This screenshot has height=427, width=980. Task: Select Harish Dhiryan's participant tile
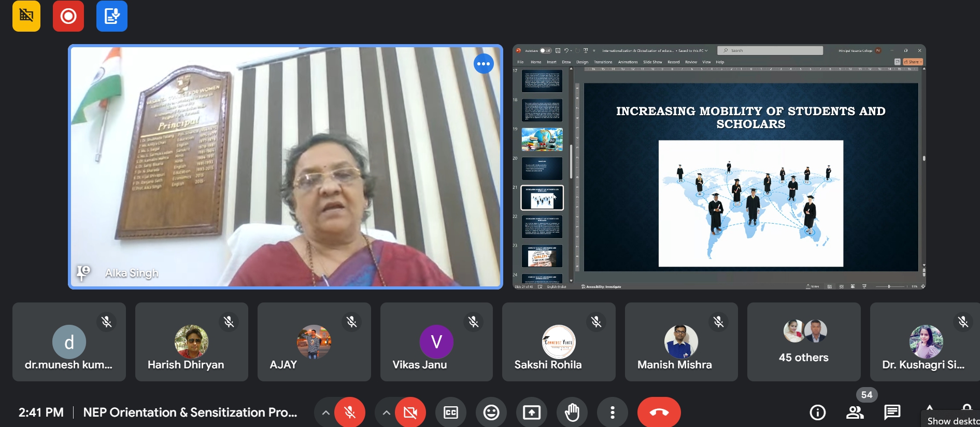(x=191, y=342)
